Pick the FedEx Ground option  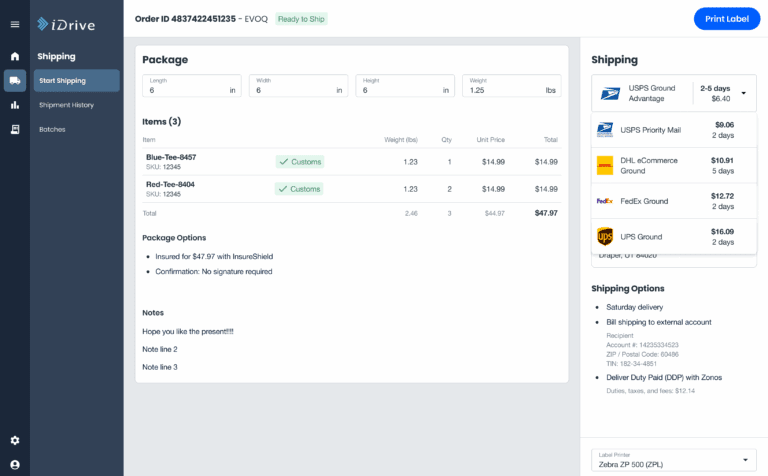674,201
